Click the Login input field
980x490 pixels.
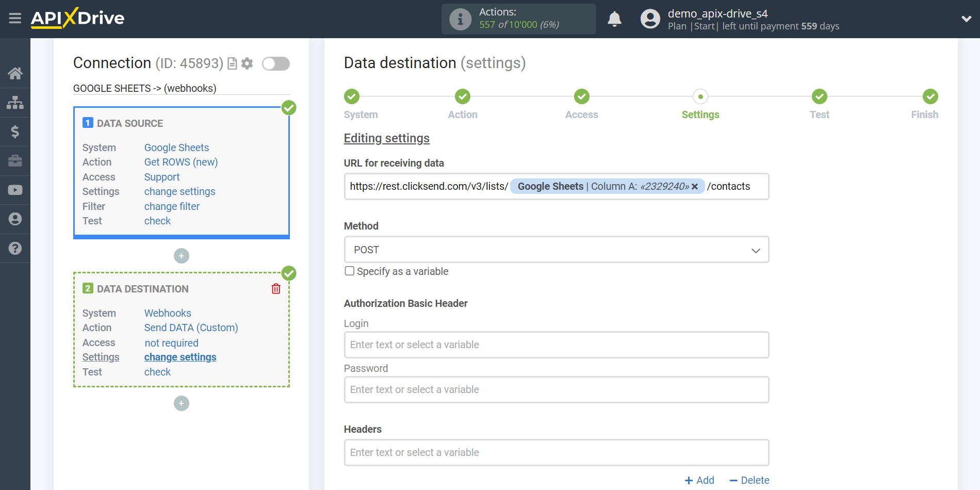pyautogui.click(x=557, y=345)
